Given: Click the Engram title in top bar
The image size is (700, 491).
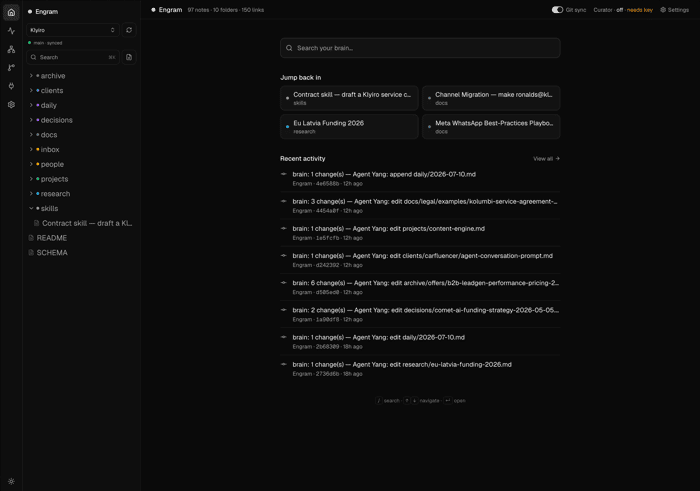Looking at the screenshot, I should click(x=170, y=10).
